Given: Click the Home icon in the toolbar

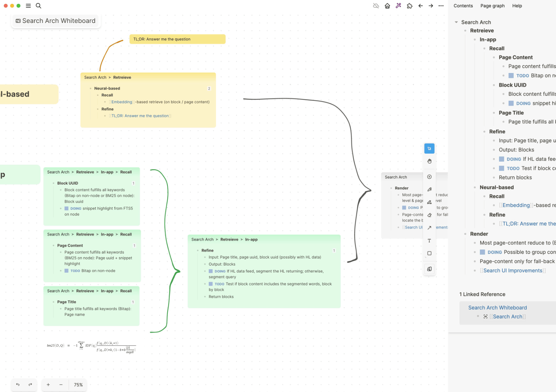Looking at the screenshot, I should tap(387, 6).
